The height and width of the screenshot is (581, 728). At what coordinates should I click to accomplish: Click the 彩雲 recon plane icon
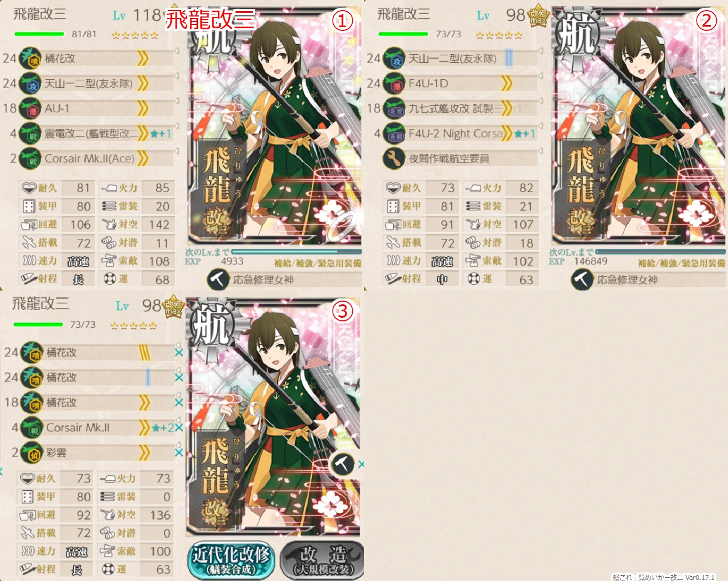(x=32, y=453)
